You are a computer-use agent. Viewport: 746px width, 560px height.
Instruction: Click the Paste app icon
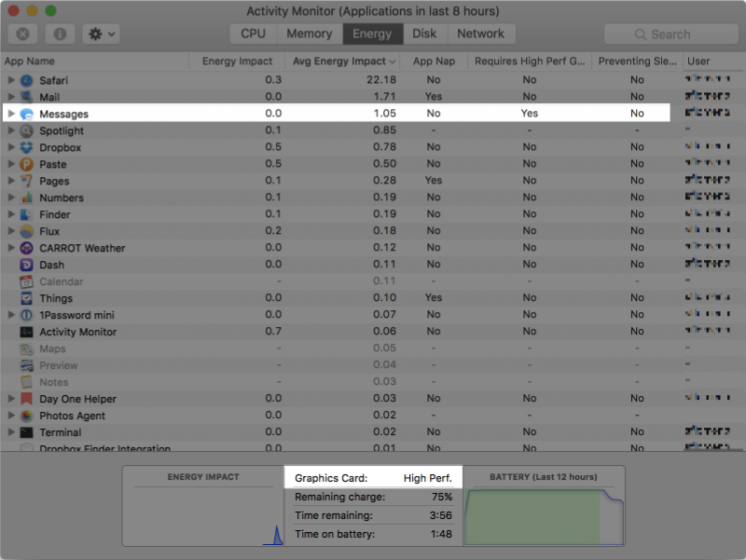click(27, 165)
